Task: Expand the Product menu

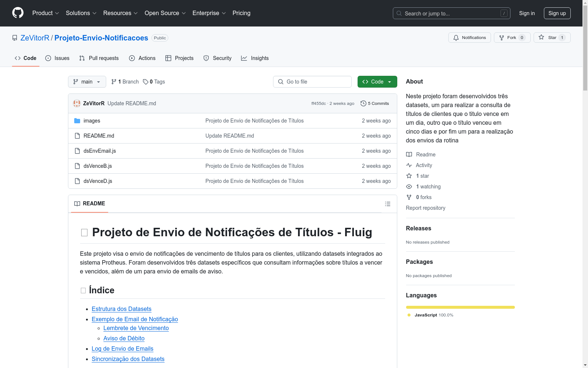Action: 46,13
